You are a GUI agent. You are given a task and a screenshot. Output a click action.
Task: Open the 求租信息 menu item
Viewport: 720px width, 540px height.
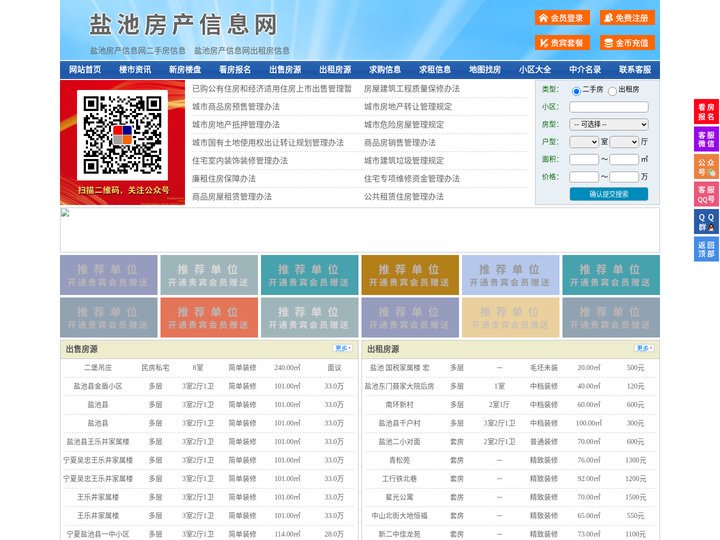click(x=435, y=70)
